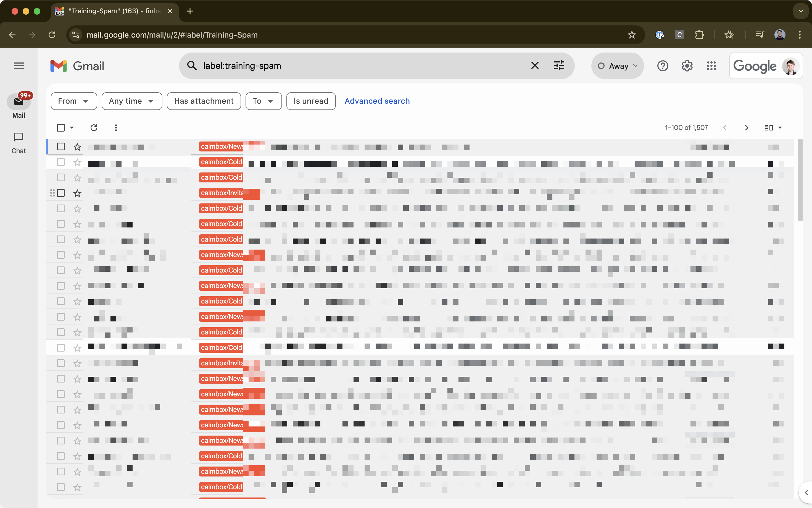Star the first email in list
This screenshot has width=812, height=508.
click(x=78, y=147)
